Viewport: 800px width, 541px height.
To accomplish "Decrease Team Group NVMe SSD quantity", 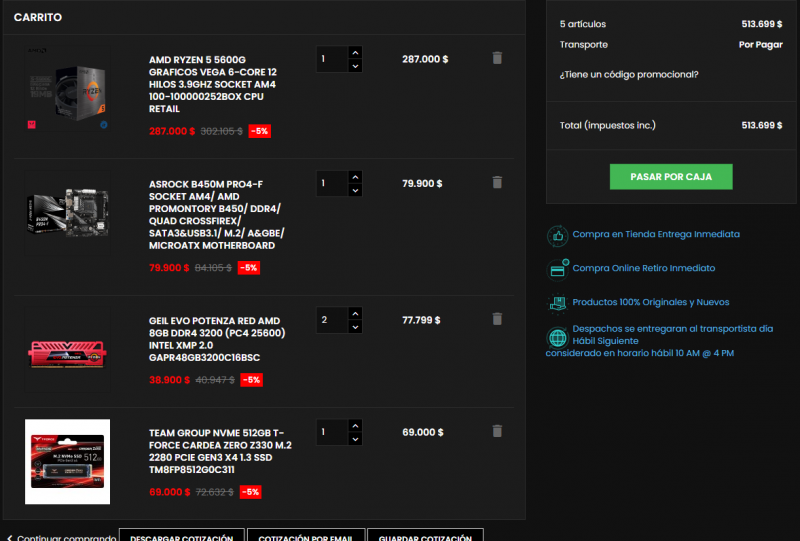I will [356, 439].
